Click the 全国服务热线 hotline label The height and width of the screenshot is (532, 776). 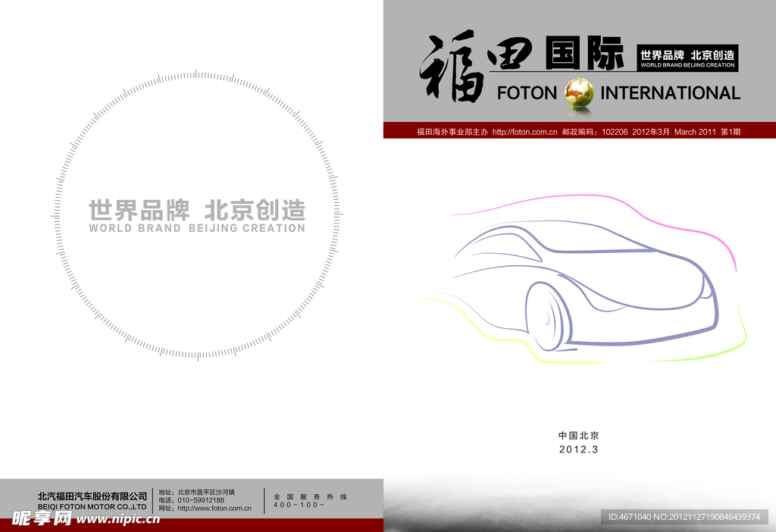tap(310, 496)
